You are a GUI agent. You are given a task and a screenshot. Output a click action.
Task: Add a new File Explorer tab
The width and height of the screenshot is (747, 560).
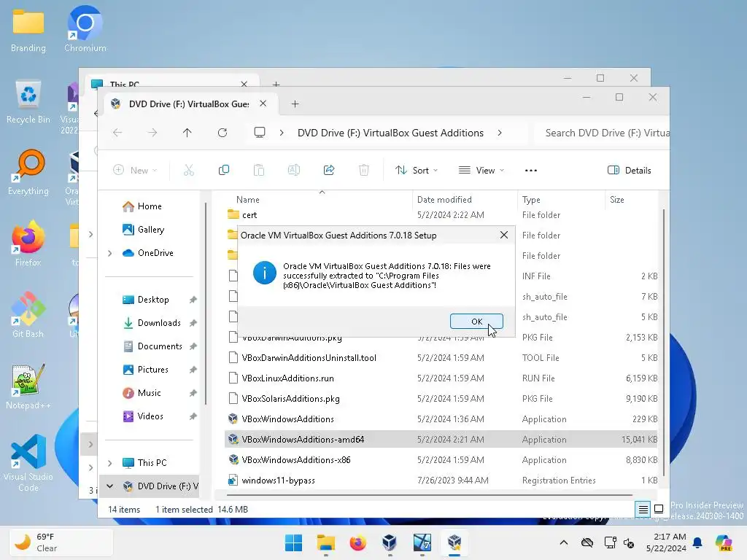pos(295,104)
